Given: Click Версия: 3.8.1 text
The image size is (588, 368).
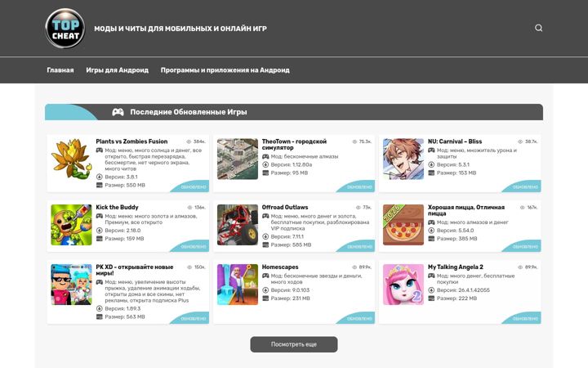Looking at the screenshot, I should click(121, 177).
